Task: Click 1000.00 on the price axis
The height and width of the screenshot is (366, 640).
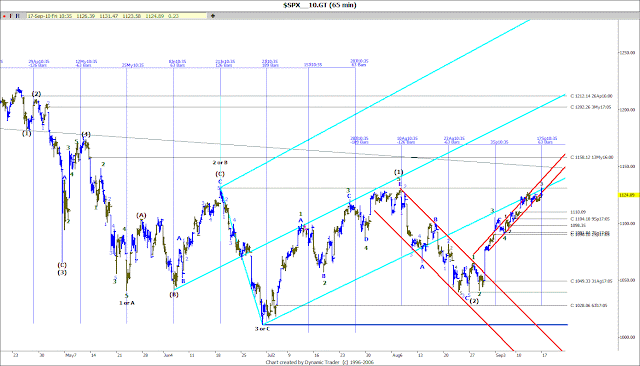Action: coord(628,337)
